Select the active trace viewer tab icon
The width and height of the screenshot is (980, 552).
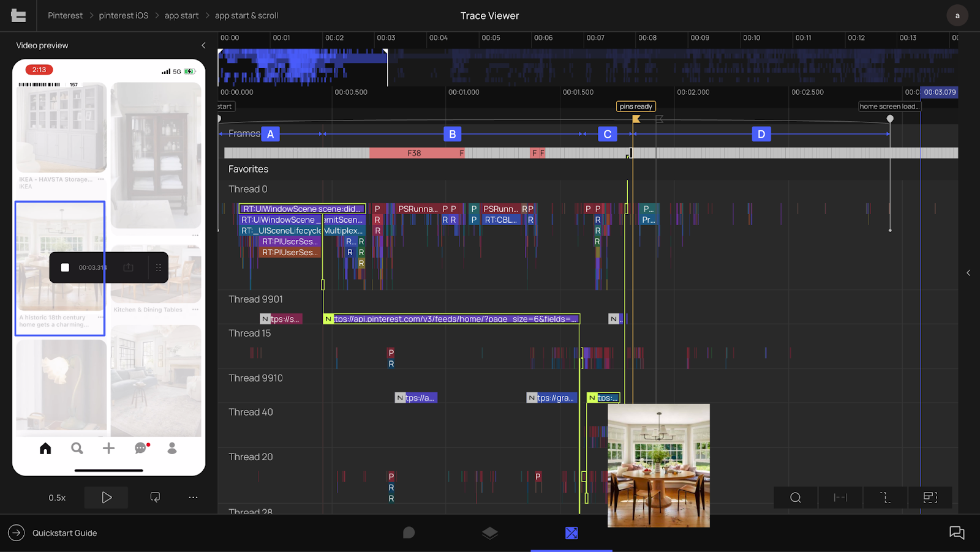[571, 533]
